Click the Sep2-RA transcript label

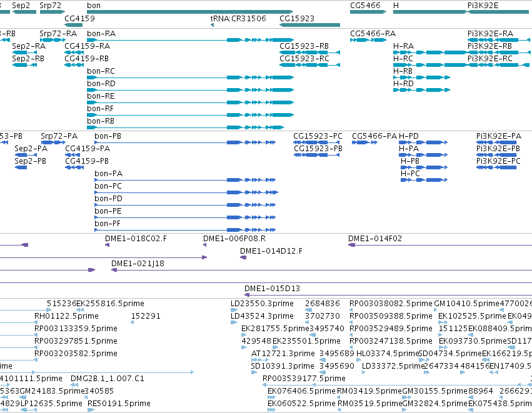29,46
